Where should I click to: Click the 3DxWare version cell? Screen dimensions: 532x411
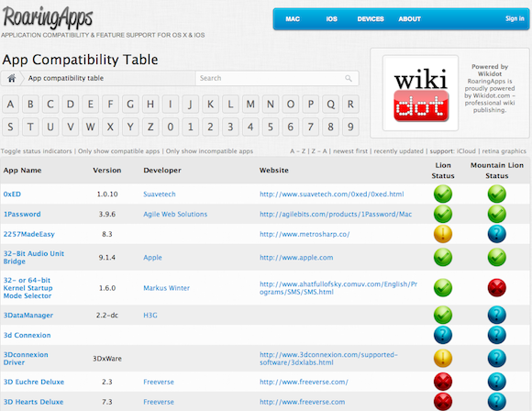point(107,359)
